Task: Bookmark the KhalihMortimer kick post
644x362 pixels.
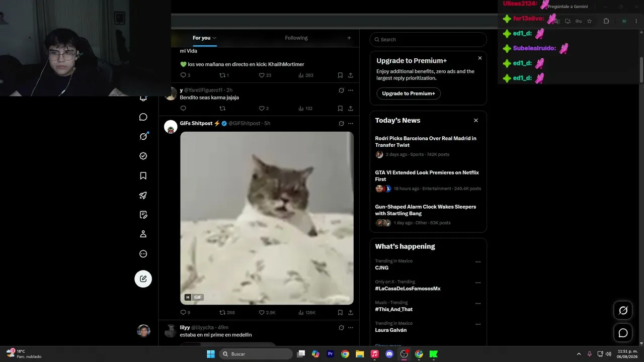Action: click(x=340, y=75)
